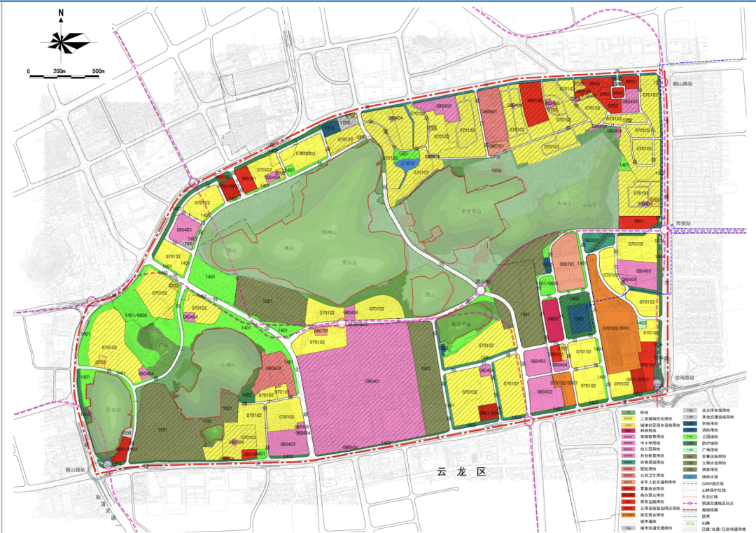Image resolution: width=756 pixels, height=533 pixels.
Task: Click the red 090106 parcel label
Action: (534, 101)
